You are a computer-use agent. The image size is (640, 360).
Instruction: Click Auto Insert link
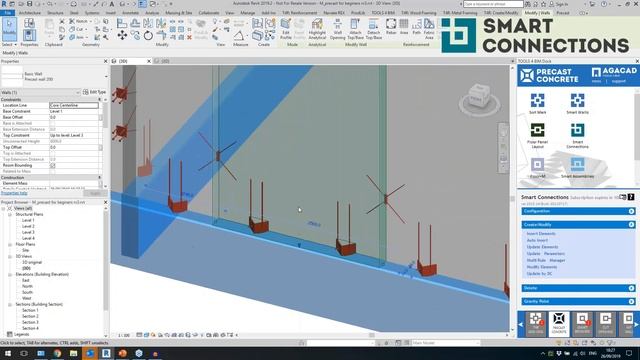coord(537,240)
